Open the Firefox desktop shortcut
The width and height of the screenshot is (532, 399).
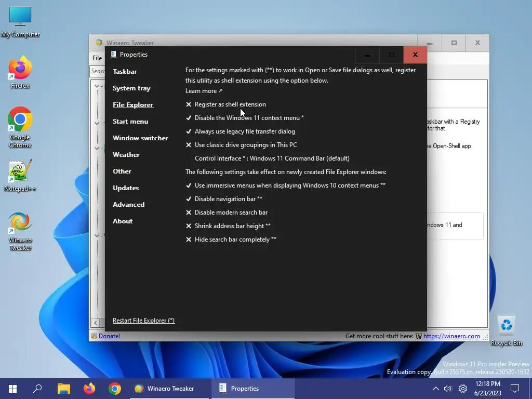point(20,72)
